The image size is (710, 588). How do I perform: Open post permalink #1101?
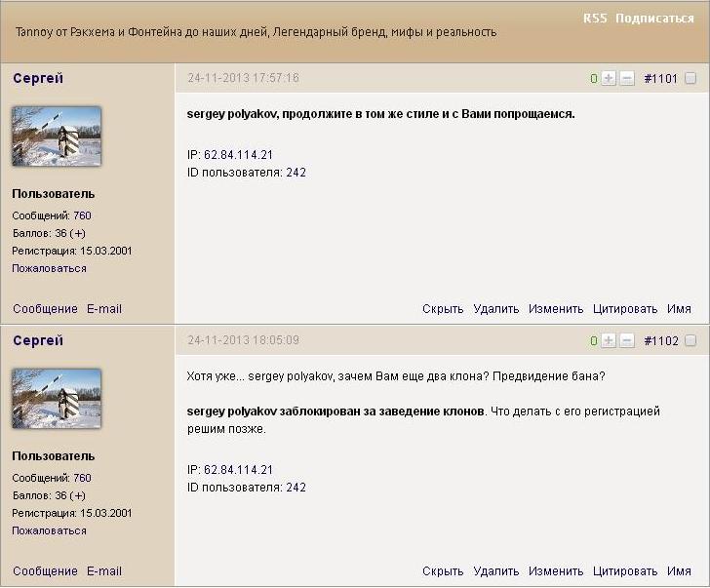click(x=660, y=78)
